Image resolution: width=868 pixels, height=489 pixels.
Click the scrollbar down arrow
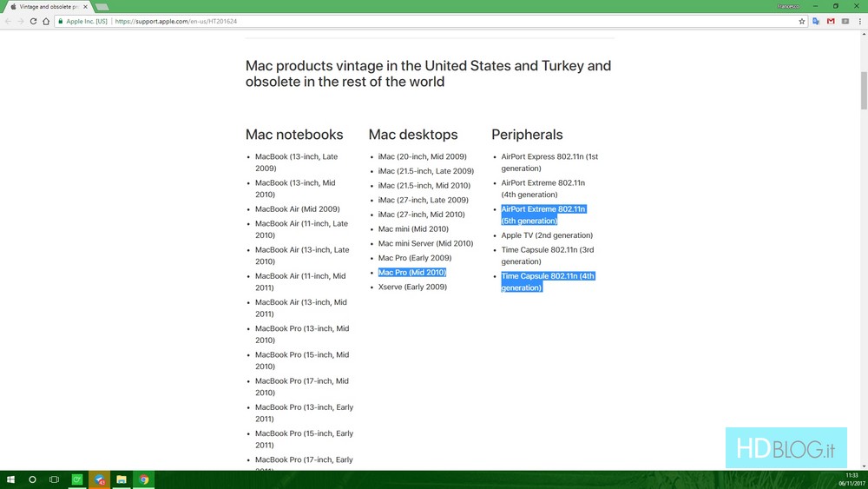point(864,466)
